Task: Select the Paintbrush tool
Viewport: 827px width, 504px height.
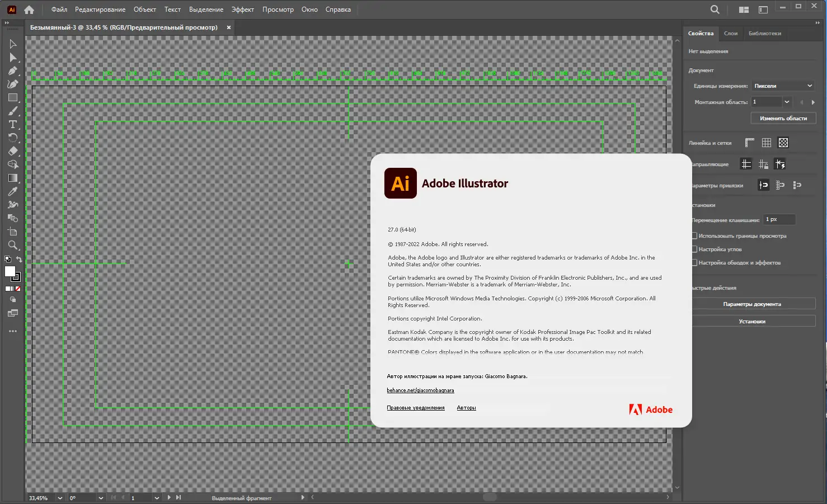Action: coord(13,111)
